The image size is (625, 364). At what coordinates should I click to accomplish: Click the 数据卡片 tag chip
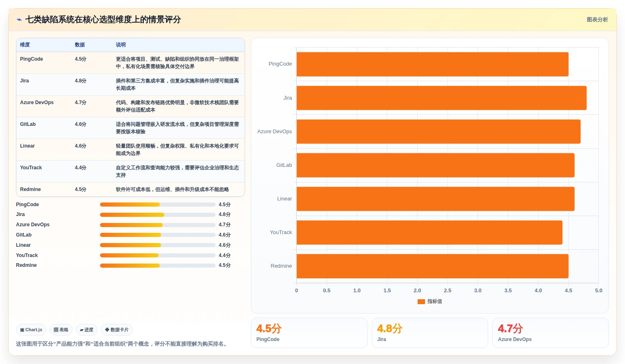(x=117, y=330)
